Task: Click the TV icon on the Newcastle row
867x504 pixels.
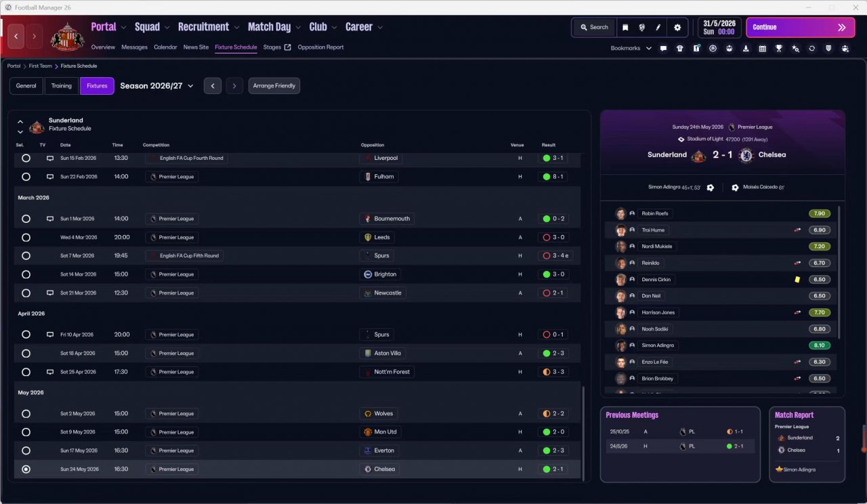Action: click(49, 293)
